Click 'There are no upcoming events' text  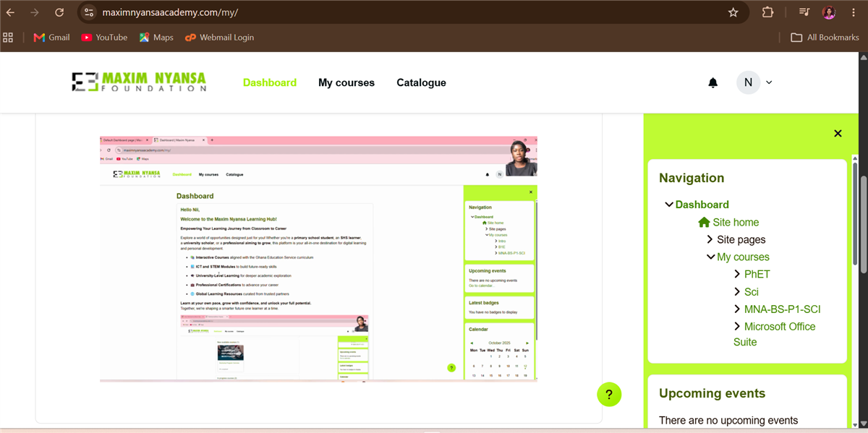[x=728, y=420]
